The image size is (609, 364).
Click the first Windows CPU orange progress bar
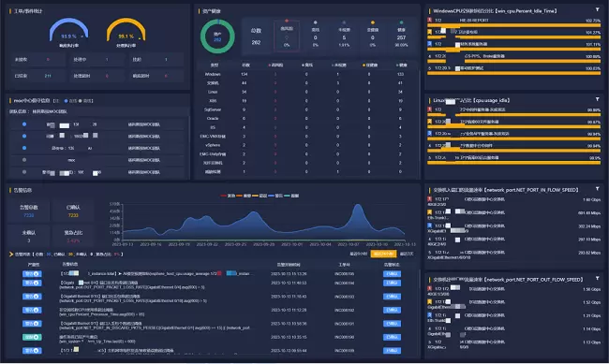[x=513, y=25]
